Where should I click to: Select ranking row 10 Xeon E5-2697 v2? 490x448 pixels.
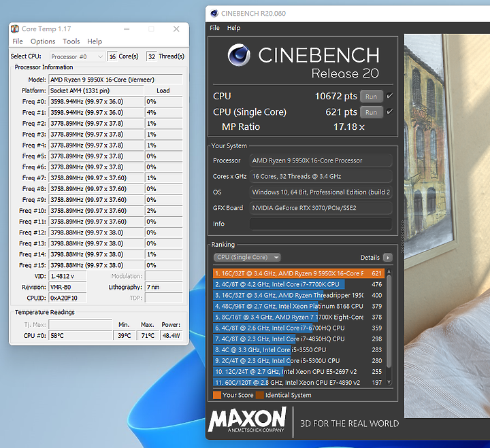(299, 371)
